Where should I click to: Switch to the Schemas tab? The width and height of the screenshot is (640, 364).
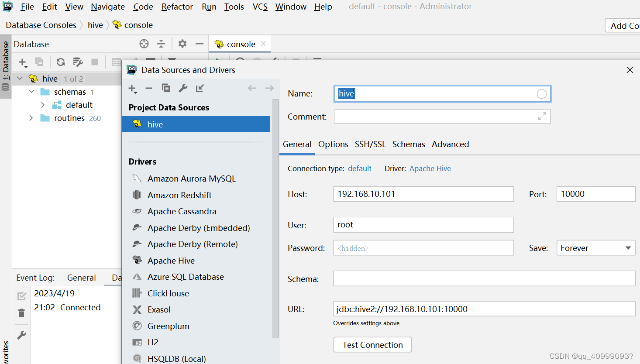tap(409, 144)
